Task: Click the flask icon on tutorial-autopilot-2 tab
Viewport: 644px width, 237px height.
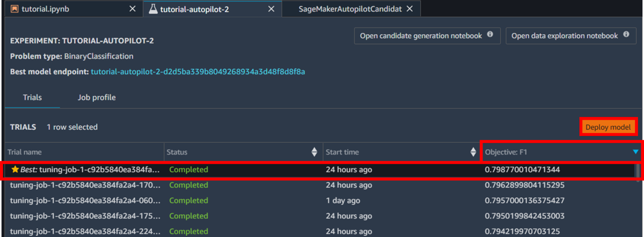Action: pyautogui.click(x=152, y=9)
